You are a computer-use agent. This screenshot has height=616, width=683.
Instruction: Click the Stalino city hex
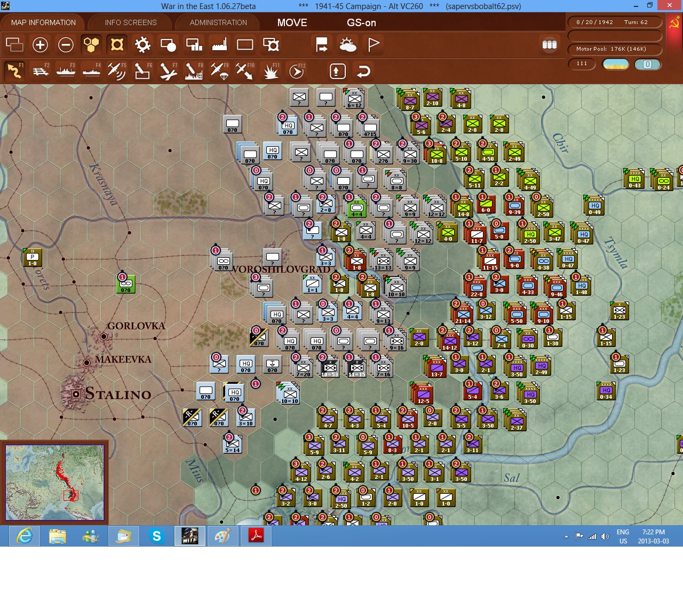click(76, 394)
